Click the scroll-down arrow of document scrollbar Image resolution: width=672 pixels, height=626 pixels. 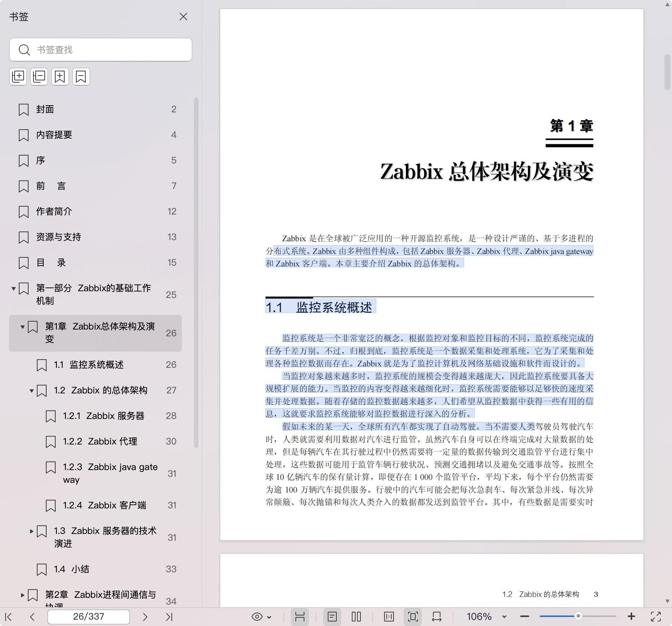point(667,601)
